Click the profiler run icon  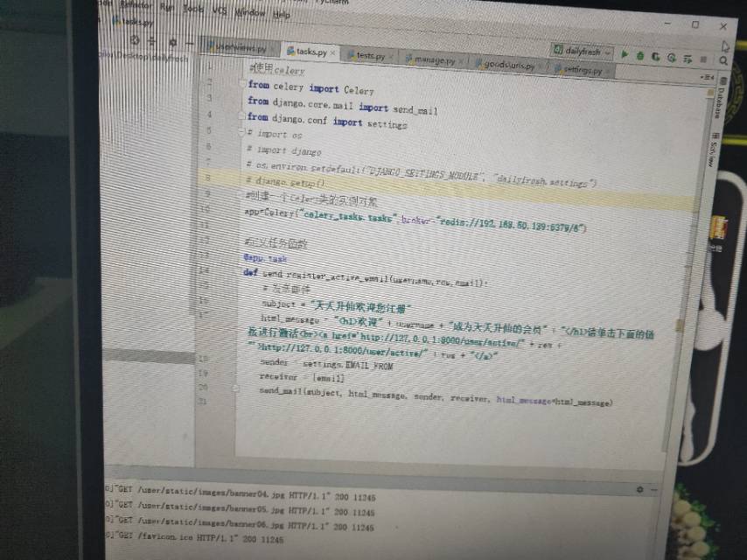pyautogui.click(x=672, y=58)
